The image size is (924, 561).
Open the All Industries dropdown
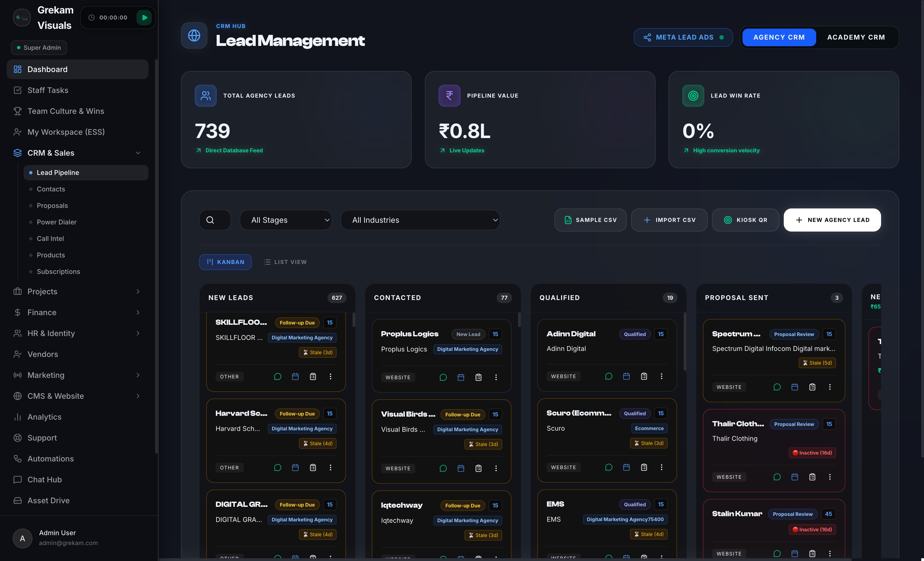point(420,220)
